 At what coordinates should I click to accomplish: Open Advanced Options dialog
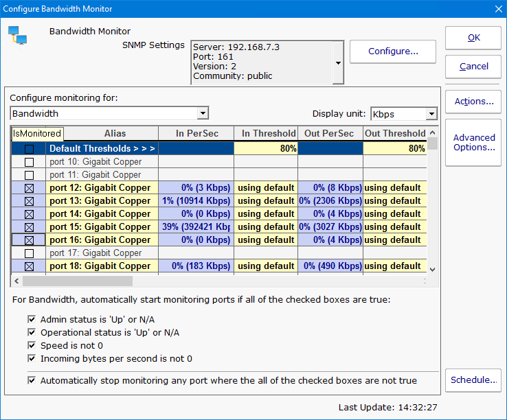point(473,143)
